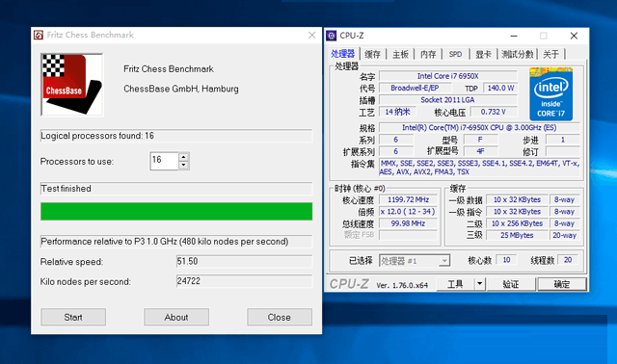The width and height of the screenshot is (617, 364).
Task: Open the 測試分數 tab in CPU-Z
Action: tap(517, 54)
